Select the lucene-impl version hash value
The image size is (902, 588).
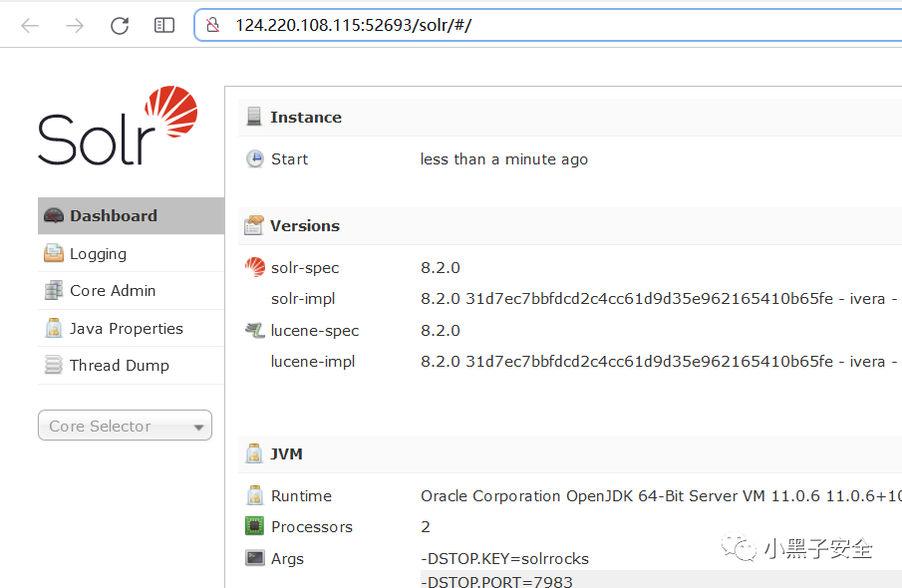[659, 362]
